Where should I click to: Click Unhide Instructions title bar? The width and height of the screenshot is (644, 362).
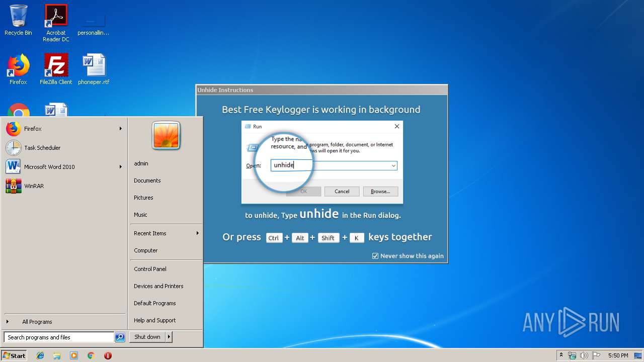pyautogui.click(x=321, y=90)
